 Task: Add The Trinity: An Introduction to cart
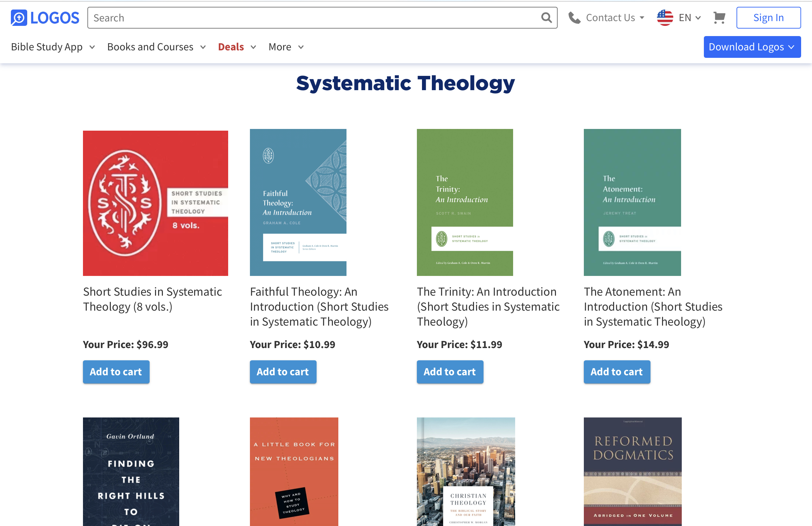click(450, 372)
